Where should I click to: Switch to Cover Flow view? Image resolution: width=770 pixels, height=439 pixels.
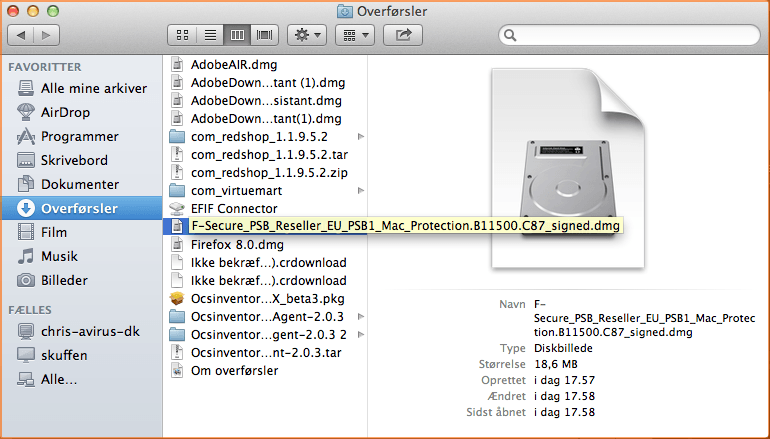(x=265, y=35)
